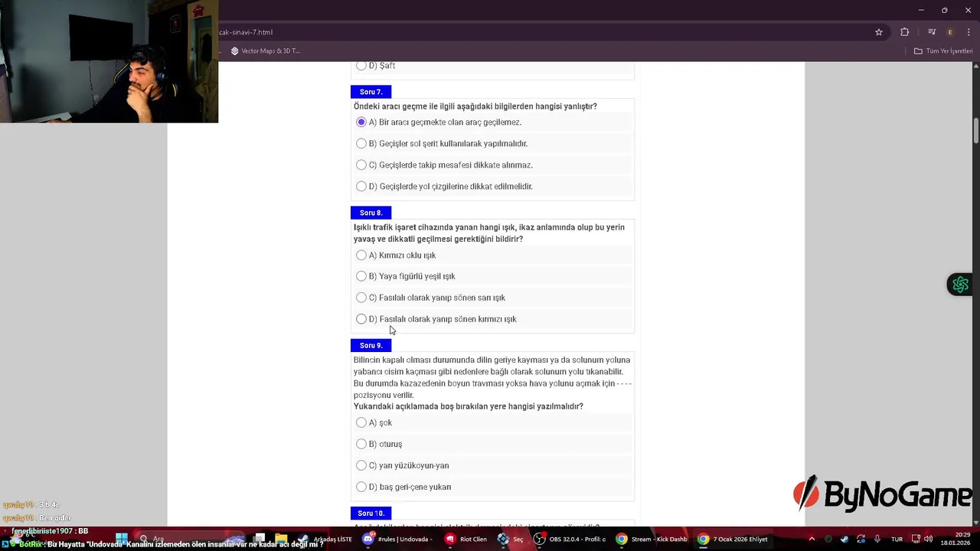This screenshot has width=980, height=551.
Task: Open the 'Tüm Yer İşaretleri' bookmarks folder
Action: pos(943,51)
